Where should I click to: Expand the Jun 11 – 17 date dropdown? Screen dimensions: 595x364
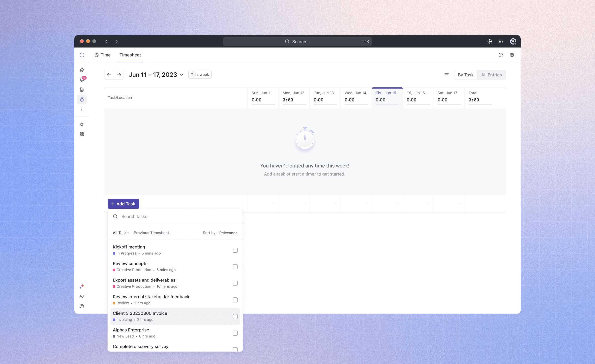point(182,75)
